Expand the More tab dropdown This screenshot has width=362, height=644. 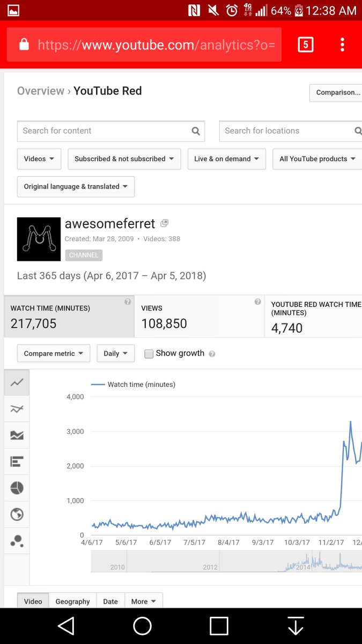click(x=144, y=602)
